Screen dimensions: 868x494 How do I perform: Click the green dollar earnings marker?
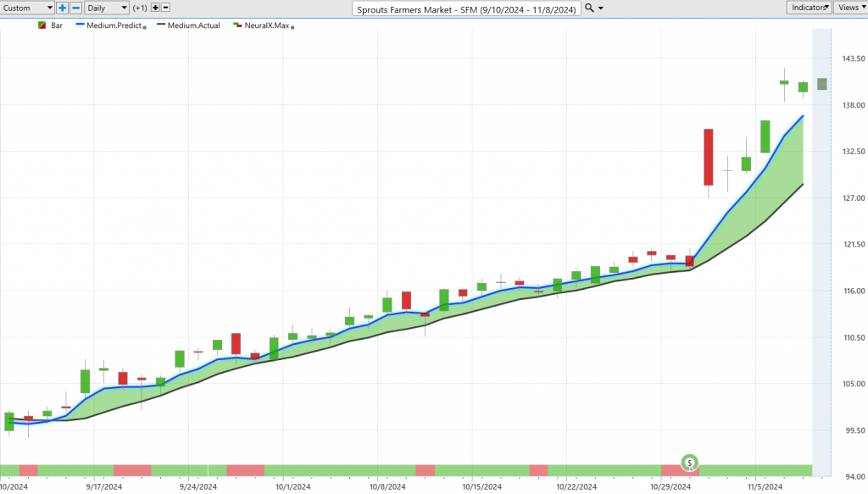(690, 463)
